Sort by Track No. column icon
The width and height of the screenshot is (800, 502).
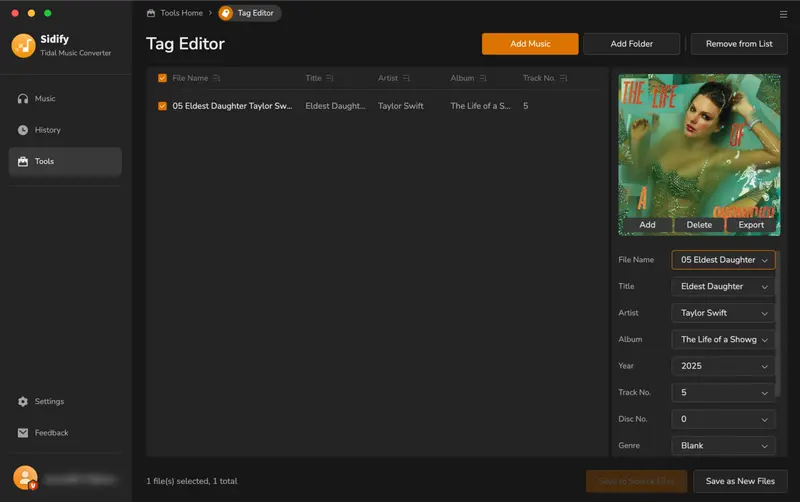click(563, 78)
